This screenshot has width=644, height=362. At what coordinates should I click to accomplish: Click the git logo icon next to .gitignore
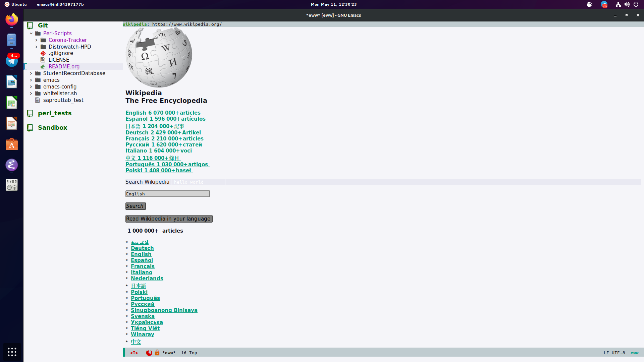43,53
